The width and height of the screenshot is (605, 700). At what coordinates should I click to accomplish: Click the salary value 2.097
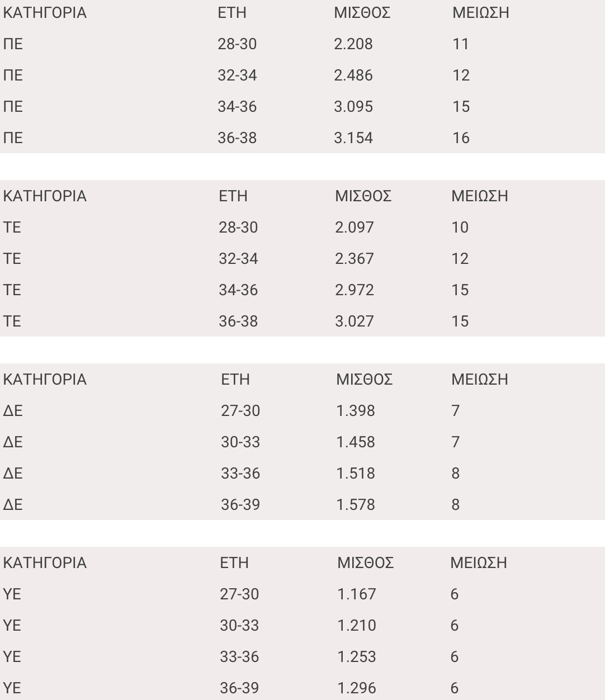354,228
